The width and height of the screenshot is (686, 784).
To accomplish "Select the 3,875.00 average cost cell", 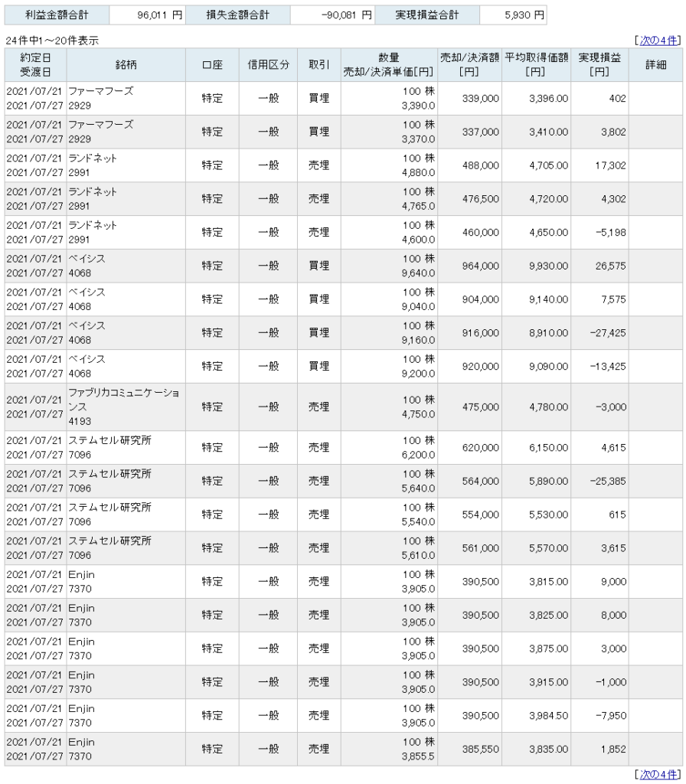I will [536, 648].
